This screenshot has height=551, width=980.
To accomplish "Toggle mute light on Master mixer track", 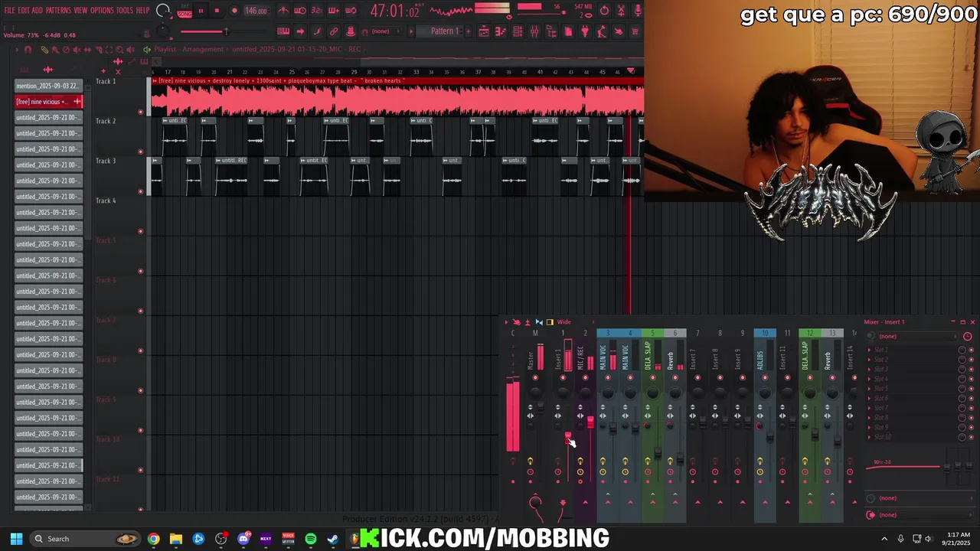I will coord(535,378).
